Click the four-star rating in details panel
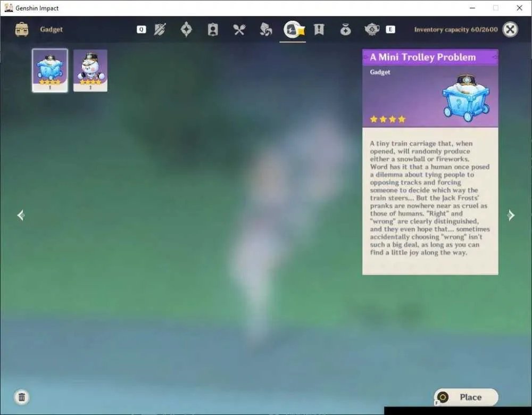 [x=388, y=119]
